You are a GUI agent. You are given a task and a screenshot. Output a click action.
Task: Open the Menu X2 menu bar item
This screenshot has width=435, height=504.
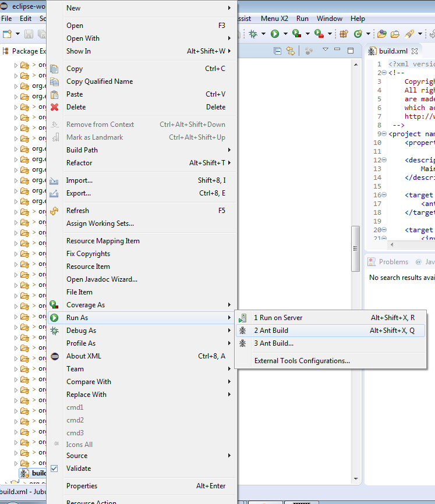point(274,19)
